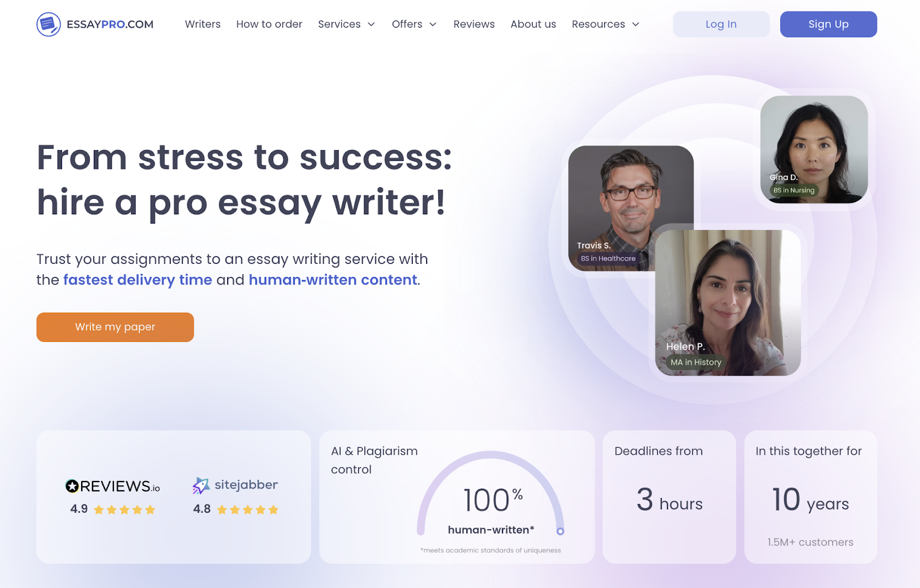Screen dimensions: 920x588
Task: Click the Log In button
Action: 721,24
